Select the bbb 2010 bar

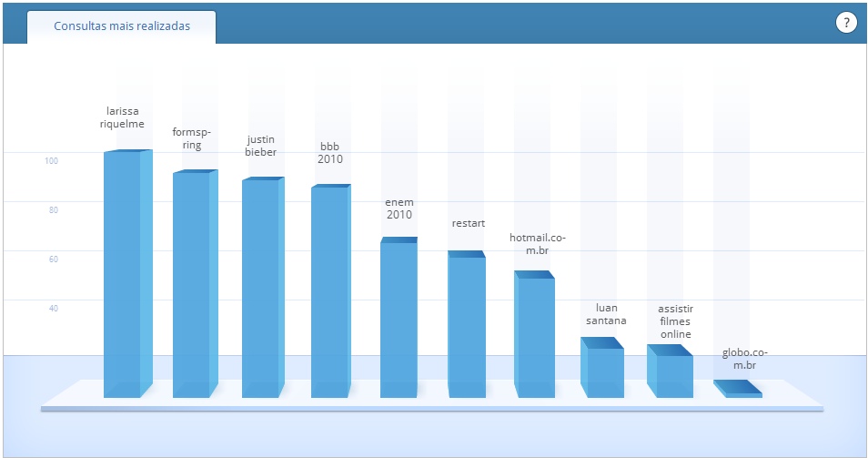coord(329,291)
